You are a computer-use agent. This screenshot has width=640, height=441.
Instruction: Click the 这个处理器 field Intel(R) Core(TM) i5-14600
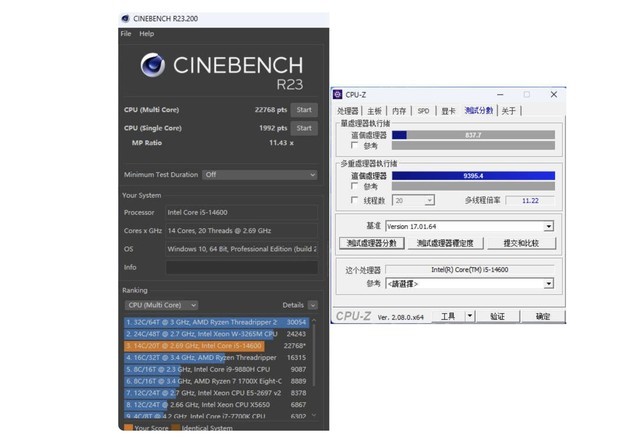pos(469,270)
